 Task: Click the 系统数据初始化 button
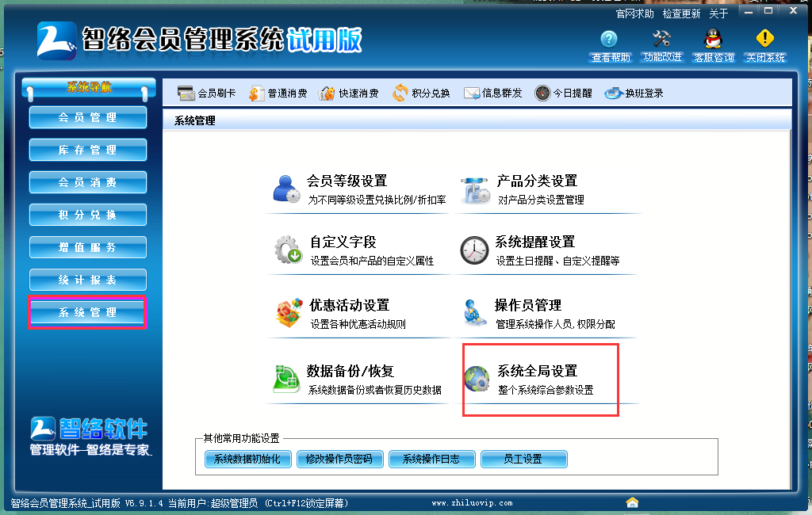tap(247, 458)
